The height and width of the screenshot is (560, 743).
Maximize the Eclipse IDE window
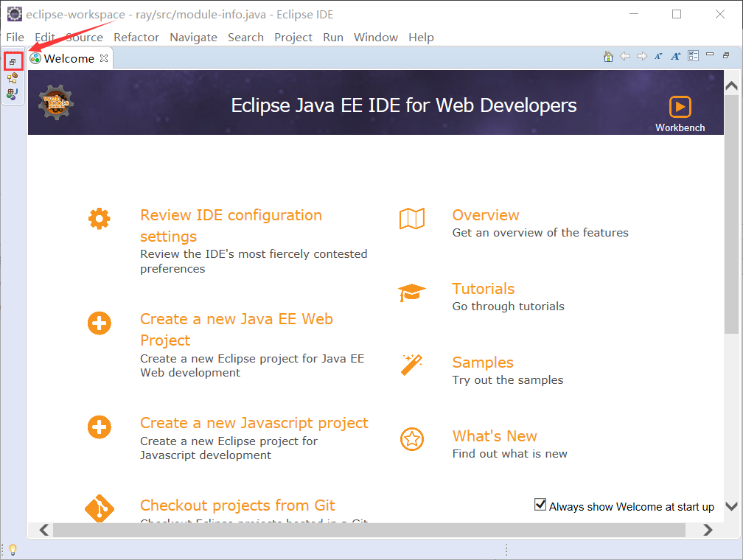[x=677, y=14]
